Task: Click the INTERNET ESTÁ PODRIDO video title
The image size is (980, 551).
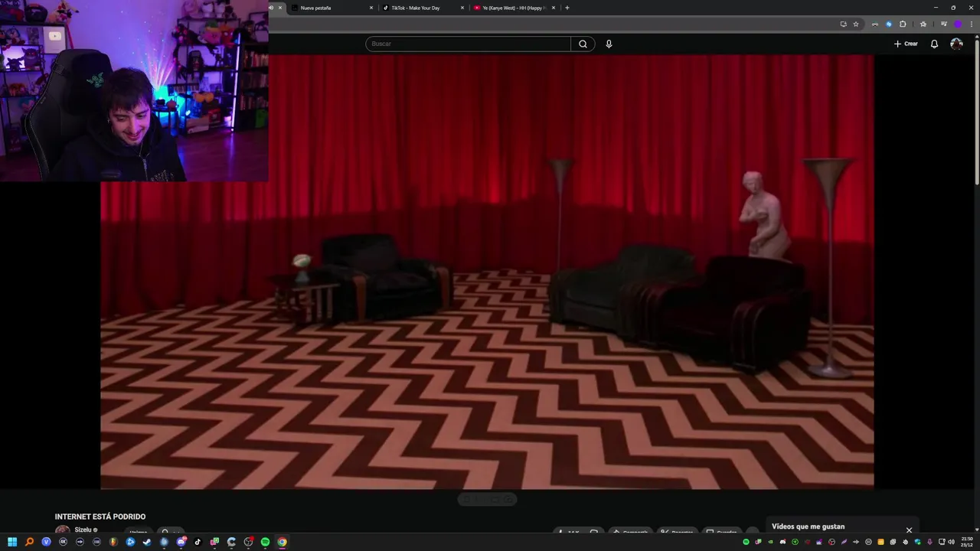Action: tap(100, 517)
